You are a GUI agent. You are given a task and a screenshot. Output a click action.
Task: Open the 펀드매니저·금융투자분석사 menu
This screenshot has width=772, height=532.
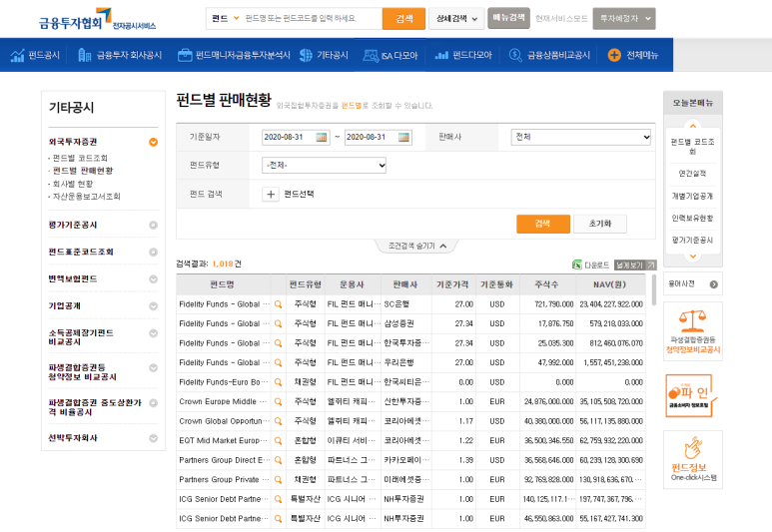point(234,55)
